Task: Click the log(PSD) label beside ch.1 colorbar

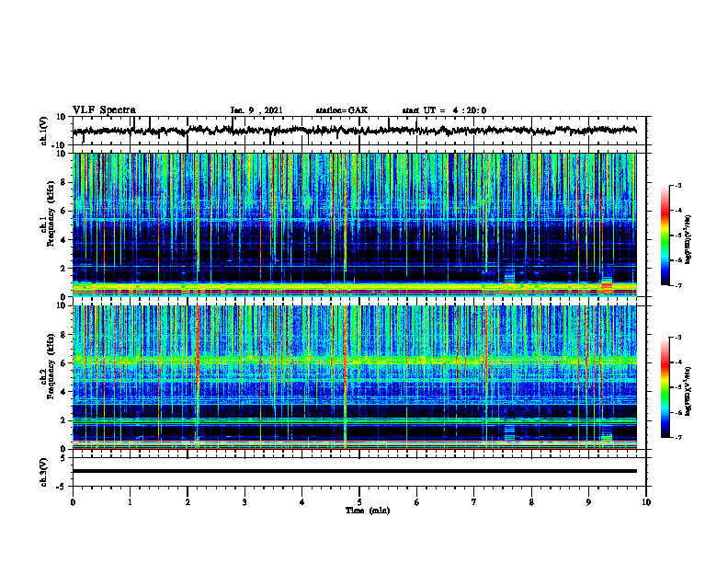Action: coord(688,240)
